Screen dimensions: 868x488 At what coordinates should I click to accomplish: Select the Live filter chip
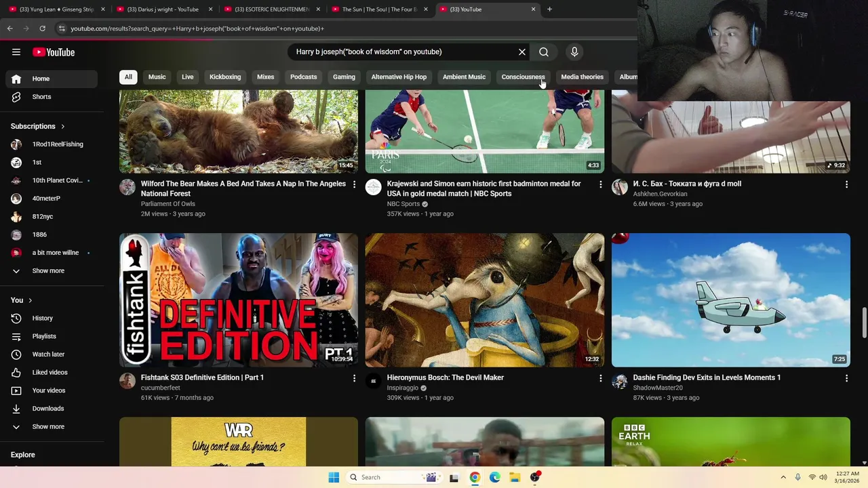188,77
